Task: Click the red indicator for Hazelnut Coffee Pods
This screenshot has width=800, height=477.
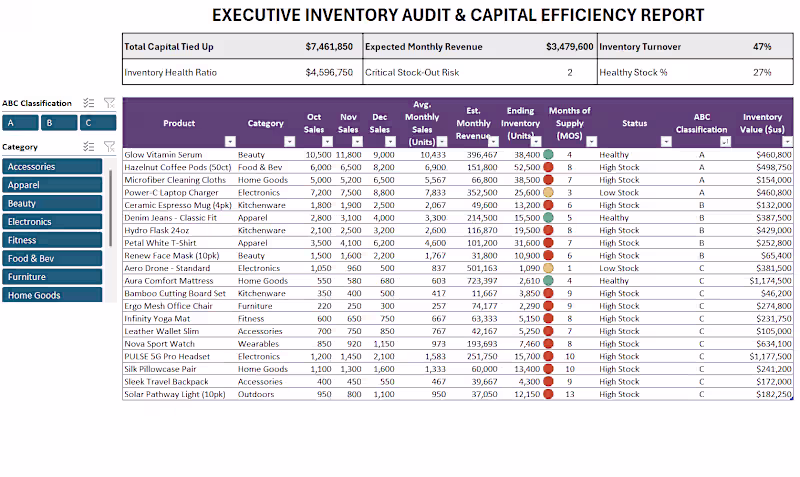Action: [x=548, y=167]
